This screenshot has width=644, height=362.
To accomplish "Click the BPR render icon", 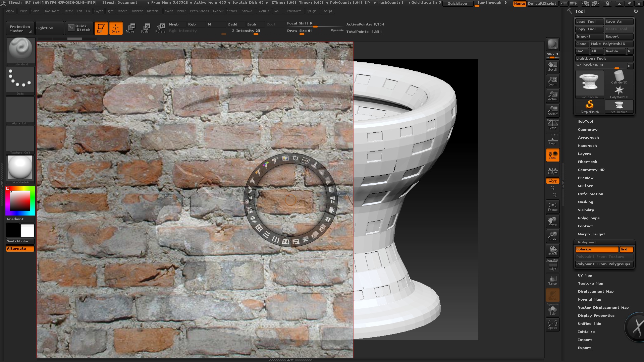I will 552,44.
